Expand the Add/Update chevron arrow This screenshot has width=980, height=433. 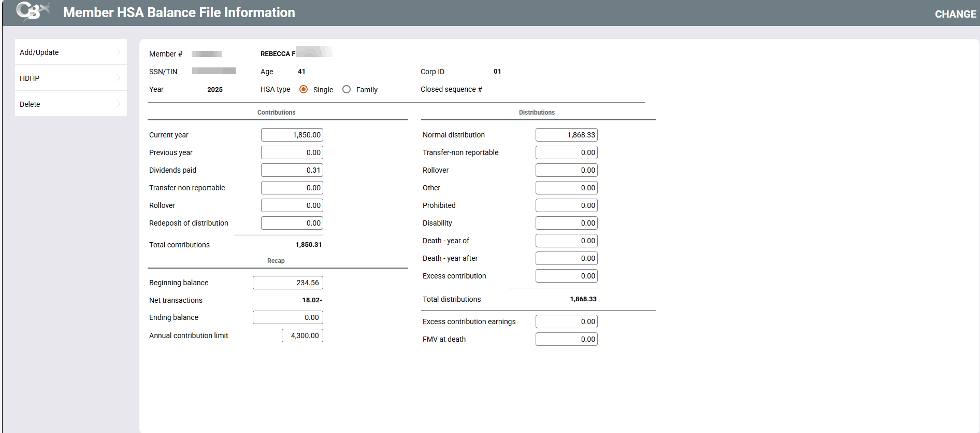click(118, 52)
